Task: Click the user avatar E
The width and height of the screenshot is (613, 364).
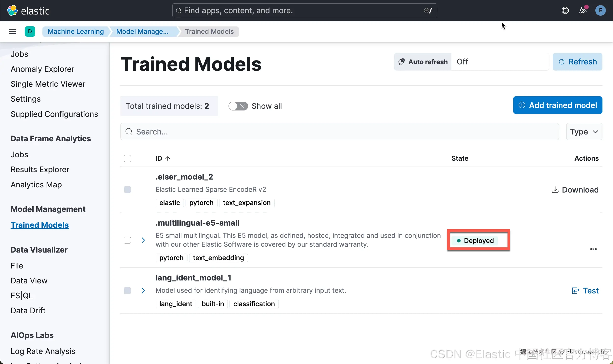Action: [600, 11]
